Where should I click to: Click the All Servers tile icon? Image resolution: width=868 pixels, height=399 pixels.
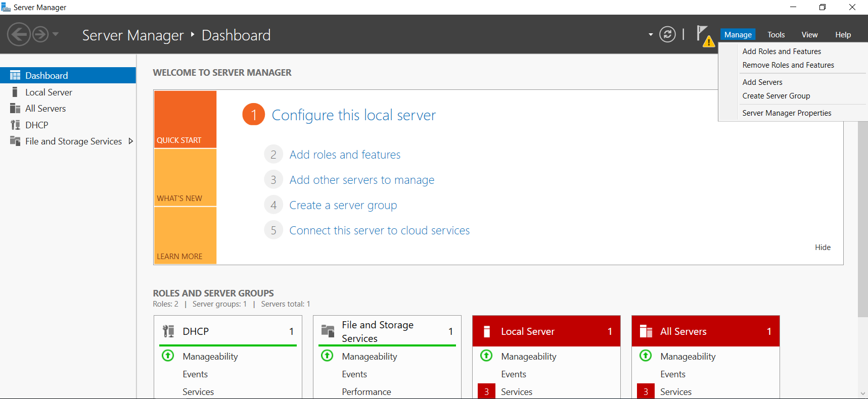point(646,331)
